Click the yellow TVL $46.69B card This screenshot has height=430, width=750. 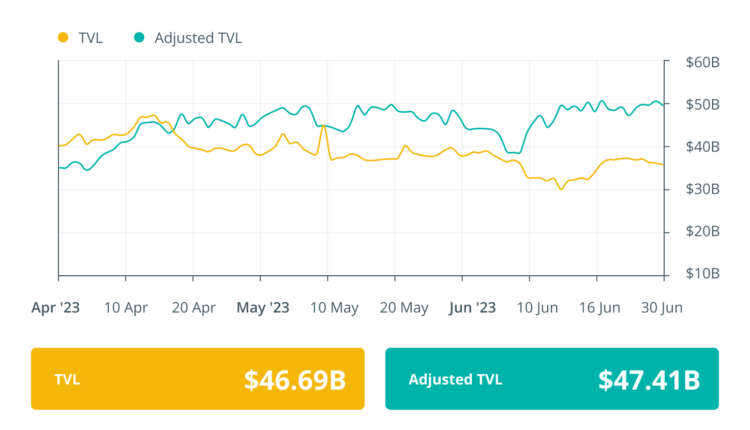point(198,379)
